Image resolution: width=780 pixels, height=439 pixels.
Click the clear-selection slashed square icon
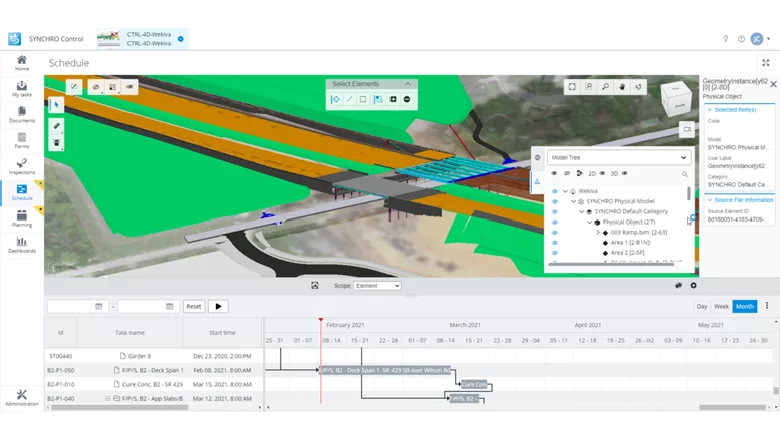point(74,87)
